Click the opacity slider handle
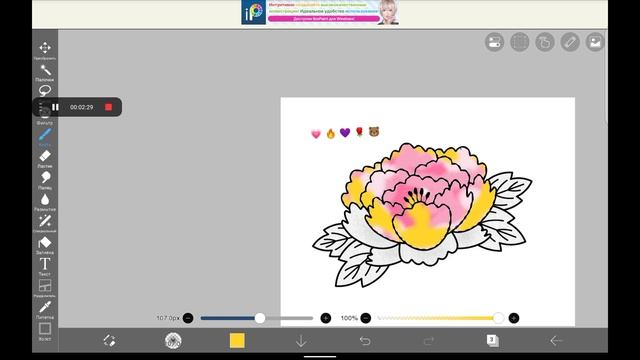This screenshot has height=360, width=640. tap(498, 318)
